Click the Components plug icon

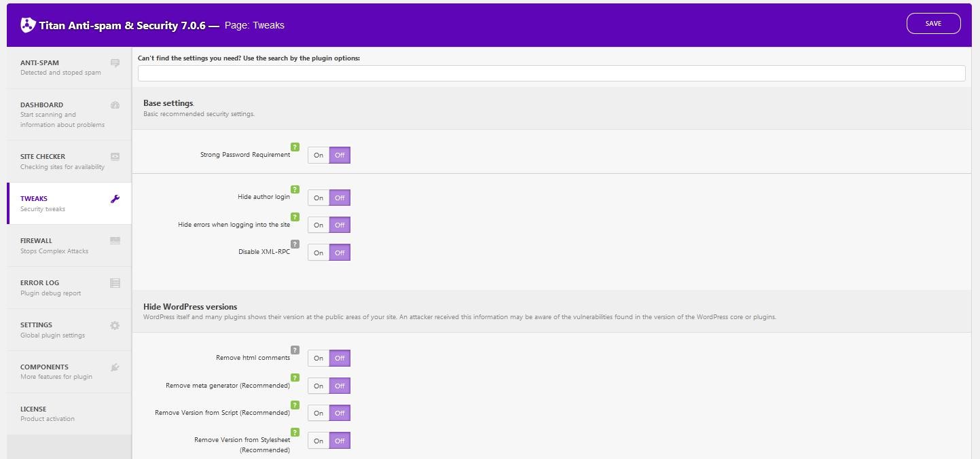(115, 367)
